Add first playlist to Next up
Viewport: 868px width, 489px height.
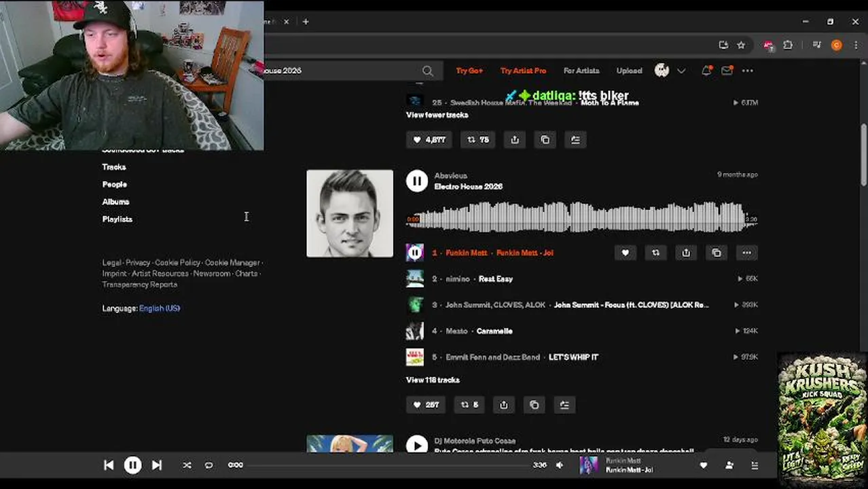point(575,140)
